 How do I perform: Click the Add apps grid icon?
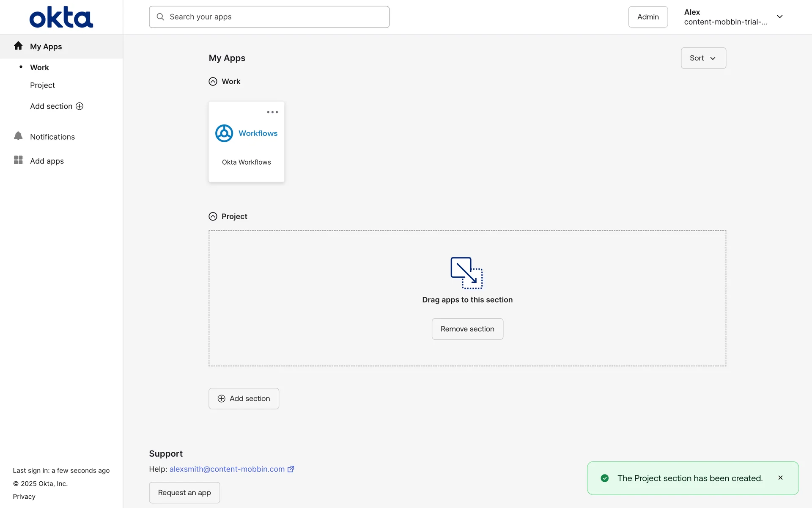[x=18, y=160]
